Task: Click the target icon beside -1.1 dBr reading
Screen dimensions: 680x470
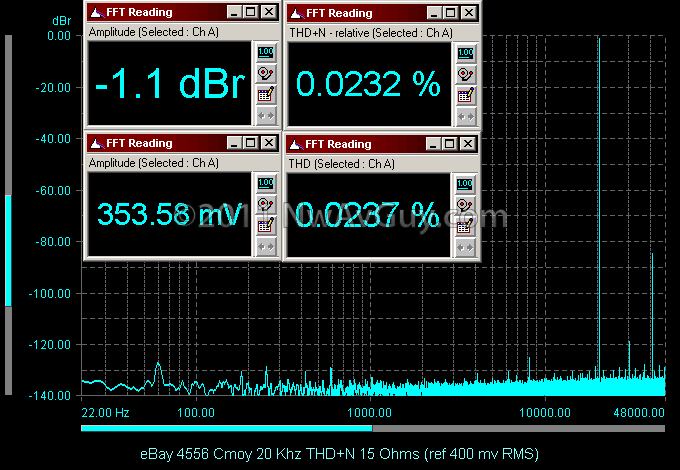Action: click(x=266, y=74)
